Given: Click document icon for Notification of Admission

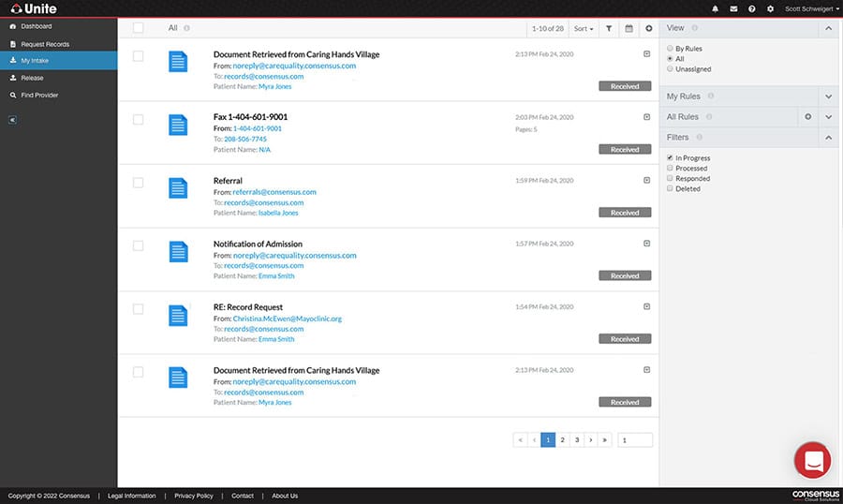Looking at the screenshot, I should point(178,251).
